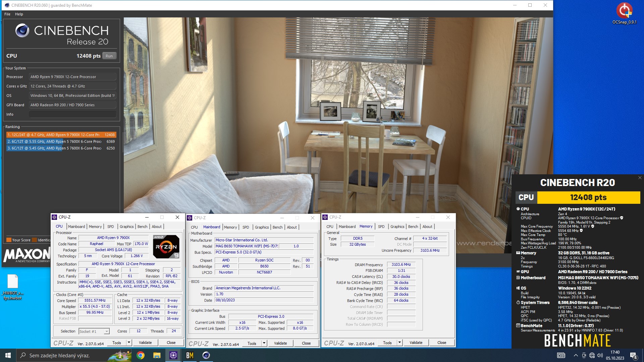Open Bench tab in first CPU-Z window
644x362 pixels.
(143, 227)
